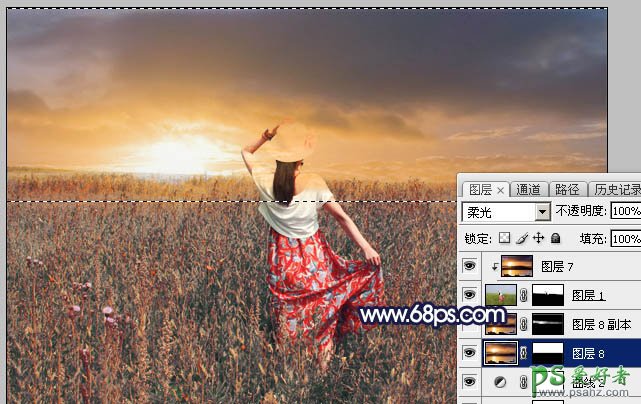This screenshot has width=641, height=404.
Task: Hide the 图层 7 layer
Action: (x=470, y=267)
